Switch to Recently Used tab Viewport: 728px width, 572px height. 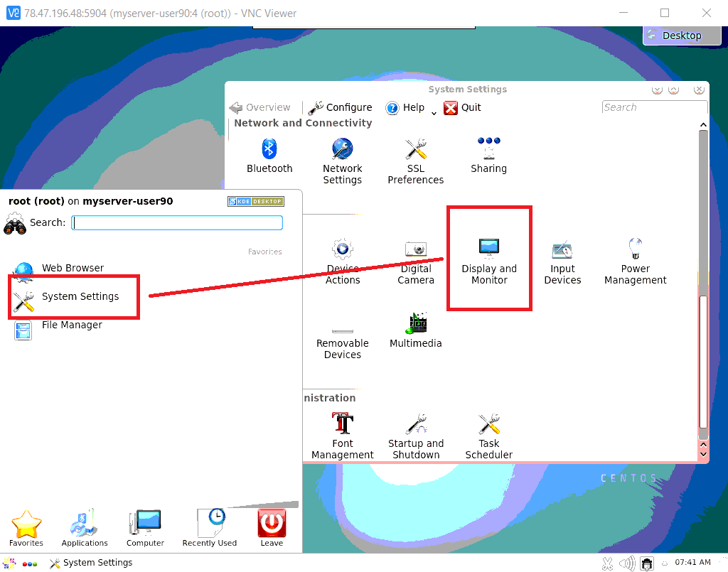click(x=209, y=527)
